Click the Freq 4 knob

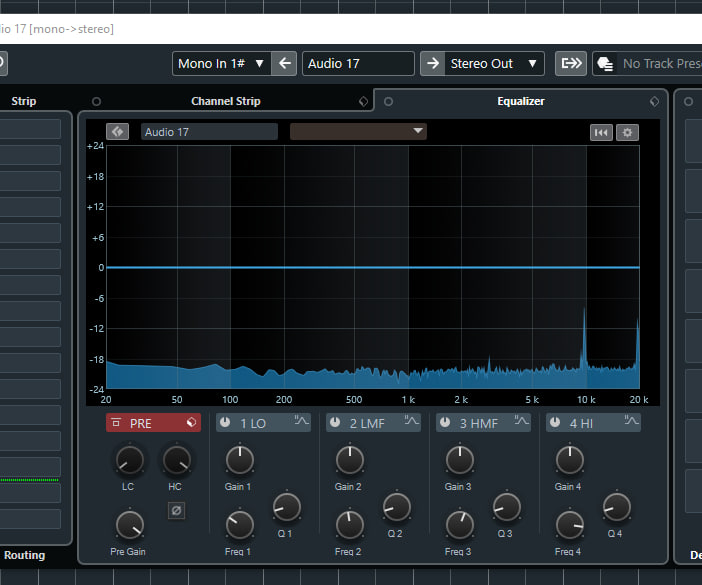click(x=569, y=525)
